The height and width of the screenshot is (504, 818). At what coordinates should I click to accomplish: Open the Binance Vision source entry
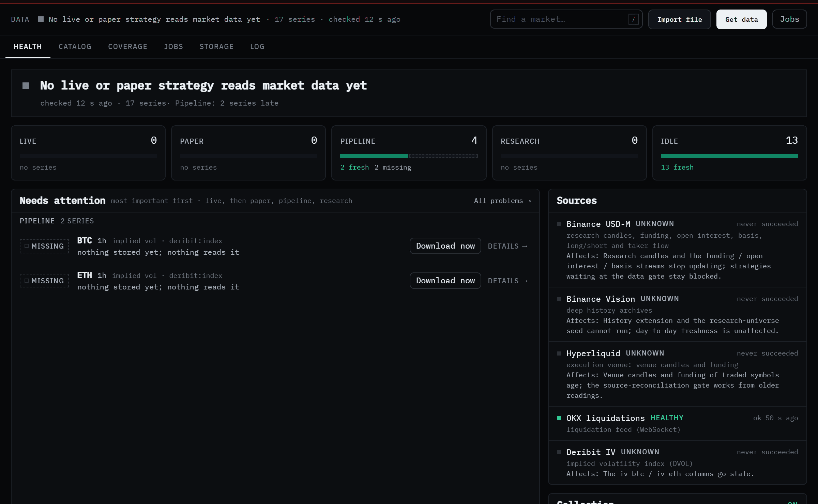click(x=677, y=314)
